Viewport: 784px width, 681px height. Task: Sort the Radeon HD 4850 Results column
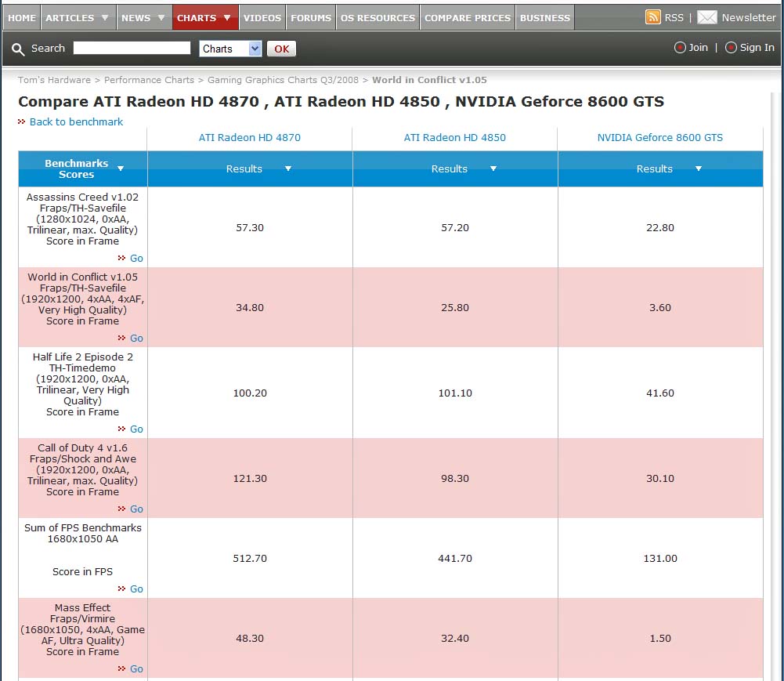(x=493, y=168)
